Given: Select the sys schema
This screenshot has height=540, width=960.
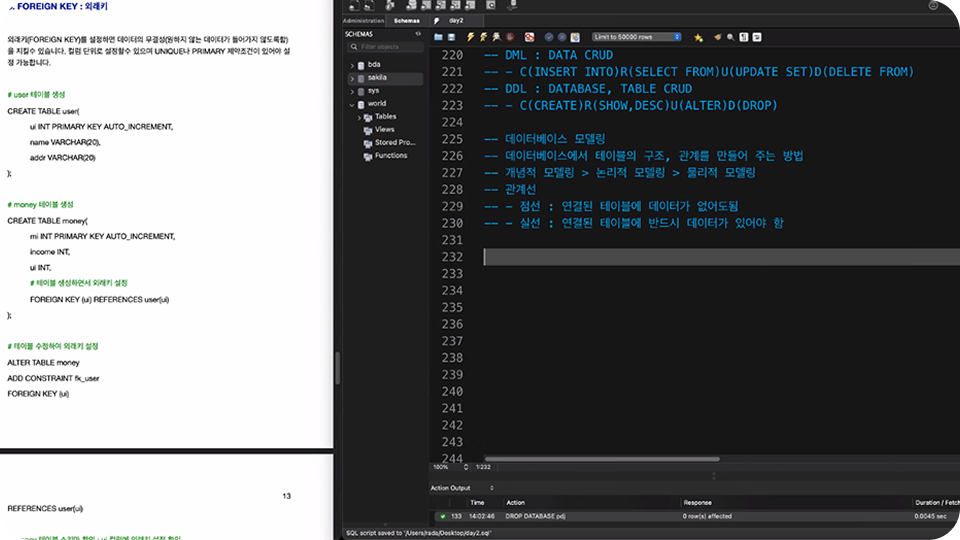Looking at the screenshot, I should [x=373, y=91].
